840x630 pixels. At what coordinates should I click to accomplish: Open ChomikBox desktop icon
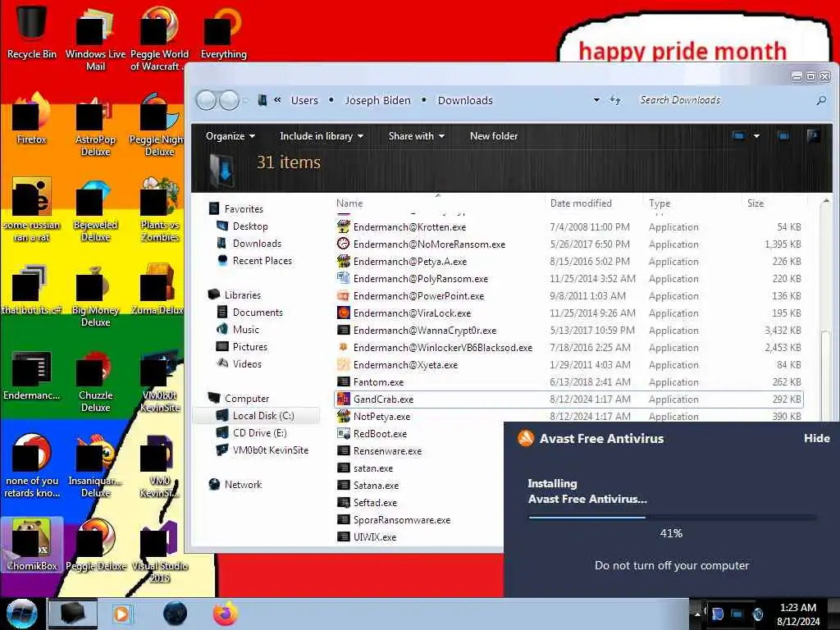pos(31,546)
